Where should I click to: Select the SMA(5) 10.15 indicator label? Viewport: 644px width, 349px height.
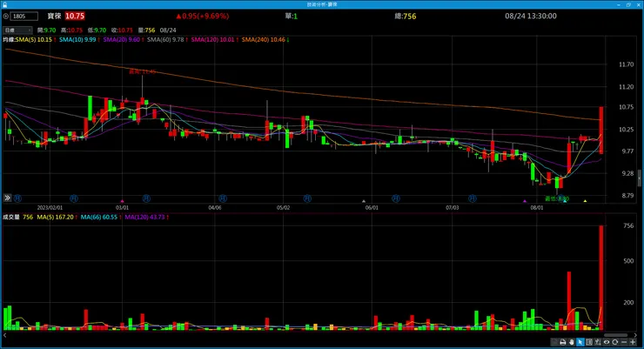34,40
